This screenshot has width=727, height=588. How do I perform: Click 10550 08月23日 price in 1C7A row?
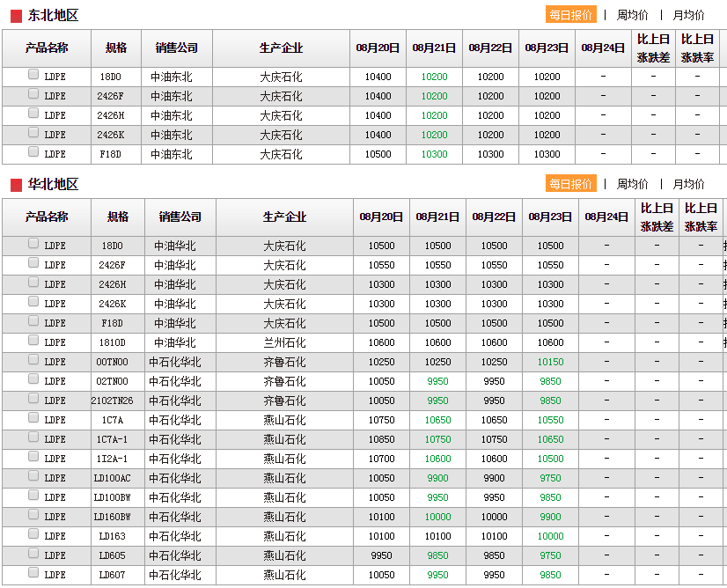pos(550,420)
